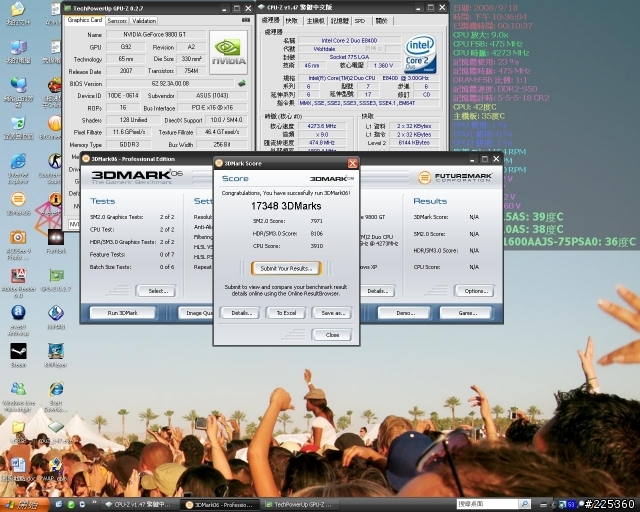Click the BIOS save chip icon in GPU-Z
Viewport: 640px width, 512px height.
click(x=242, y=83)
